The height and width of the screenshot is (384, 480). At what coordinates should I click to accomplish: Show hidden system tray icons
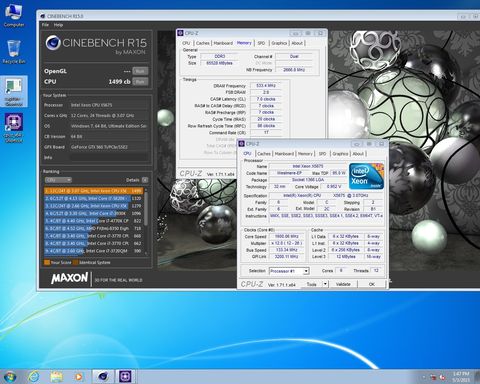point(424,377)
